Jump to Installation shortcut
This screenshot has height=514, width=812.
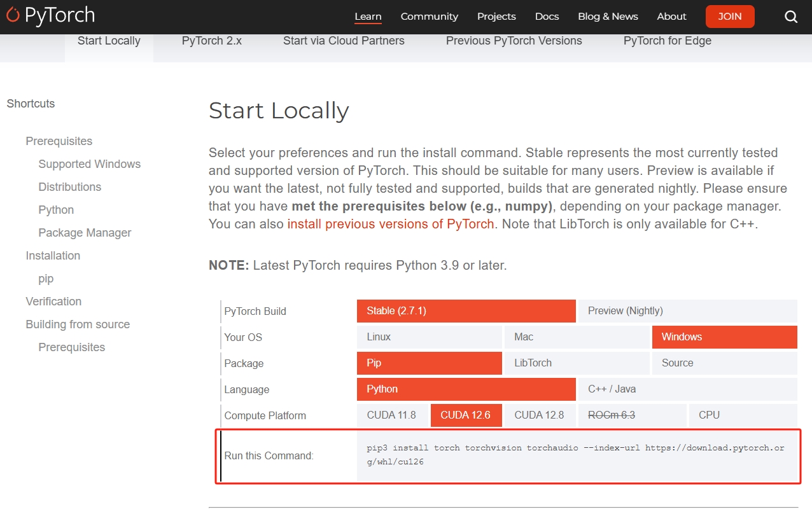[53, 256]
